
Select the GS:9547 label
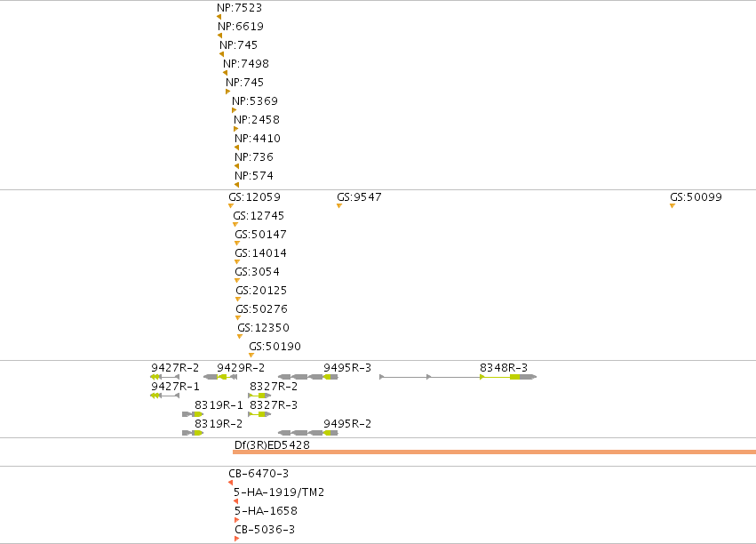coord(359,196)
